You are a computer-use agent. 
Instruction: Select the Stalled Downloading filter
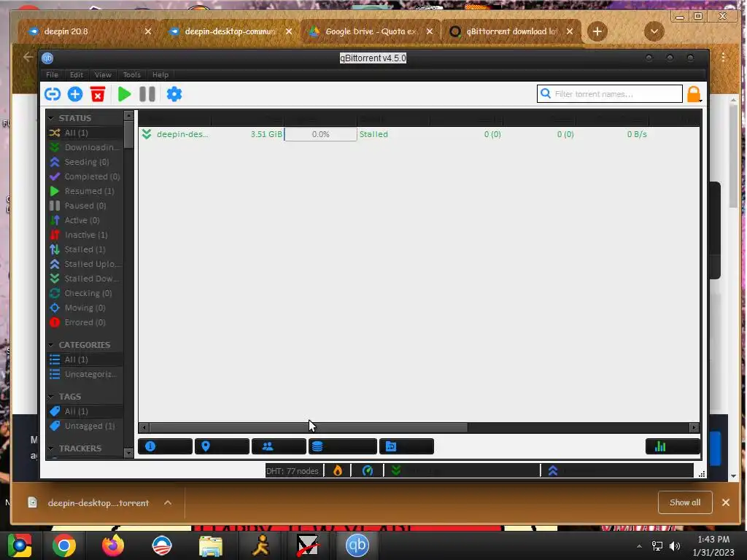85,279
